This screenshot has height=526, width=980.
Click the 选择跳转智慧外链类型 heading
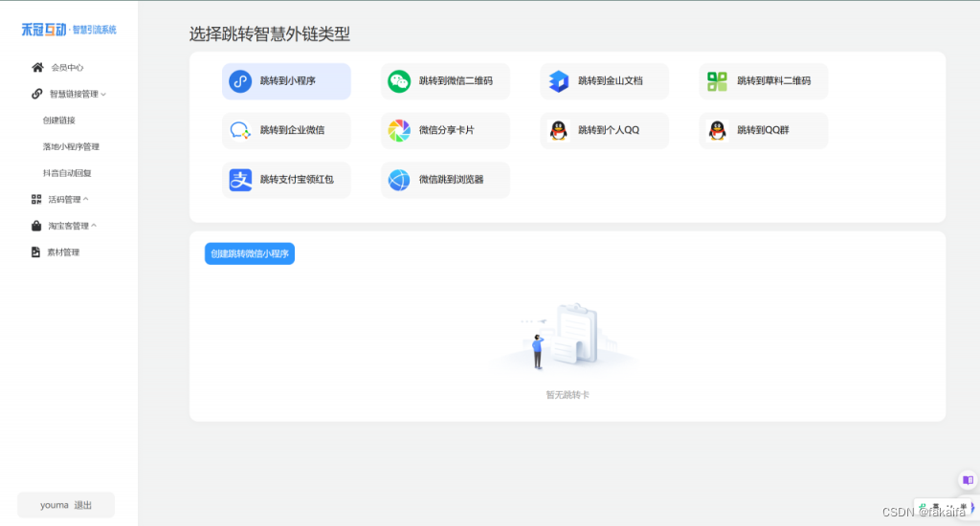[x=269, y=33]
